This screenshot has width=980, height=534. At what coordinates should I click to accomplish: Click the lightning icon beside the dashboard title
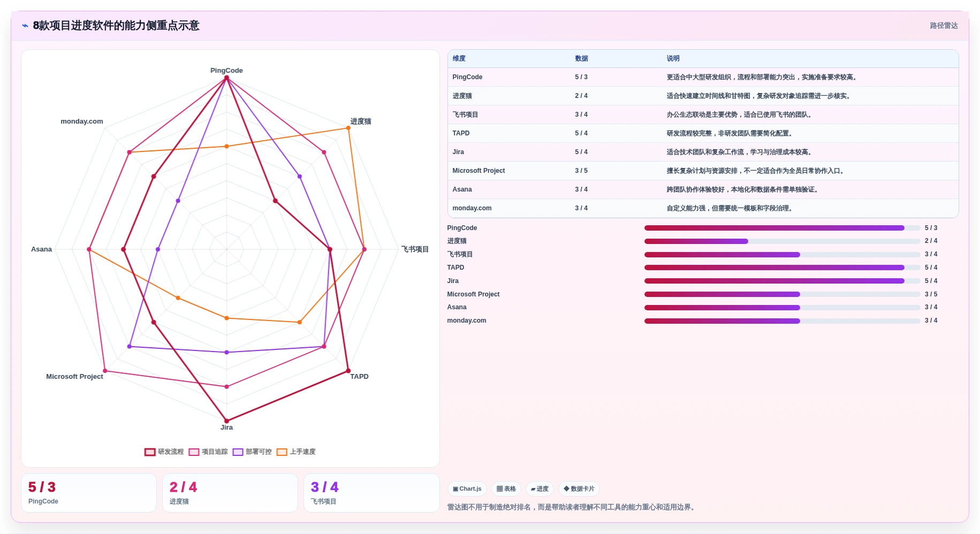click(25, 26)
